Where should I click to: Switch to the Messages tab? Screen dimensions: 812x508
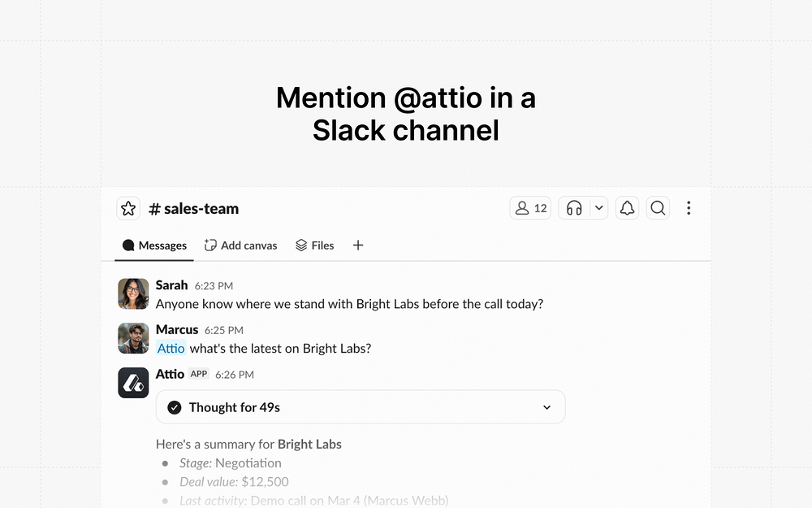154,245
